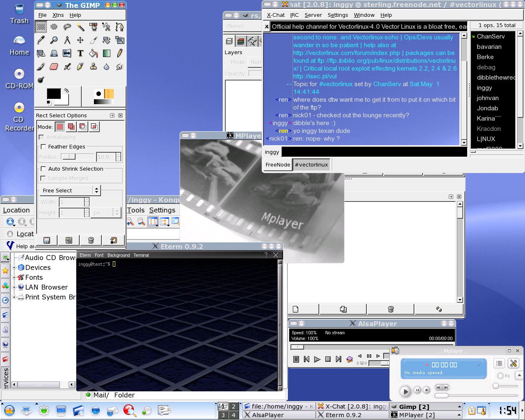Set selection mode to add to selection

click(71, 127)
